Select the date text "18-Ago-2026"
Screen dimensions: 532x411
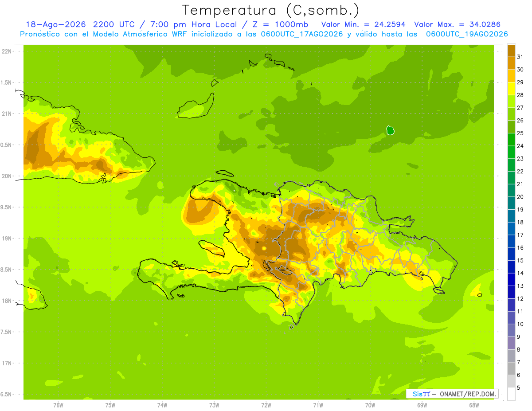(55, 24)
